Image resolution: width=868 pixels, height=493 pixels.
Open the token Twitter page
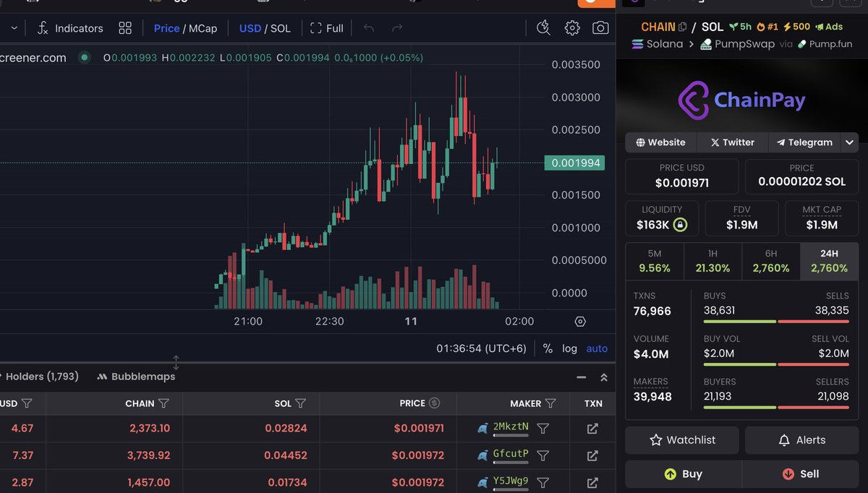[732, 142]
